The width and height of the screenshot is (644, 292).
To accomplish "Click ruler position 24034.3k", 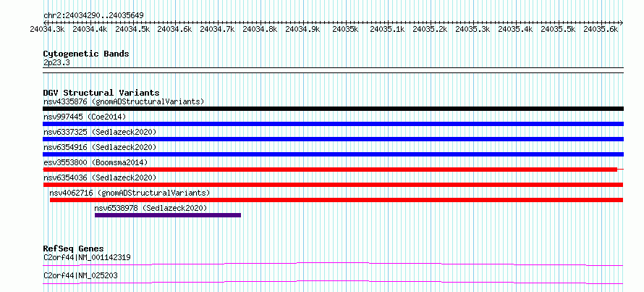I will (x=47, y=29).
